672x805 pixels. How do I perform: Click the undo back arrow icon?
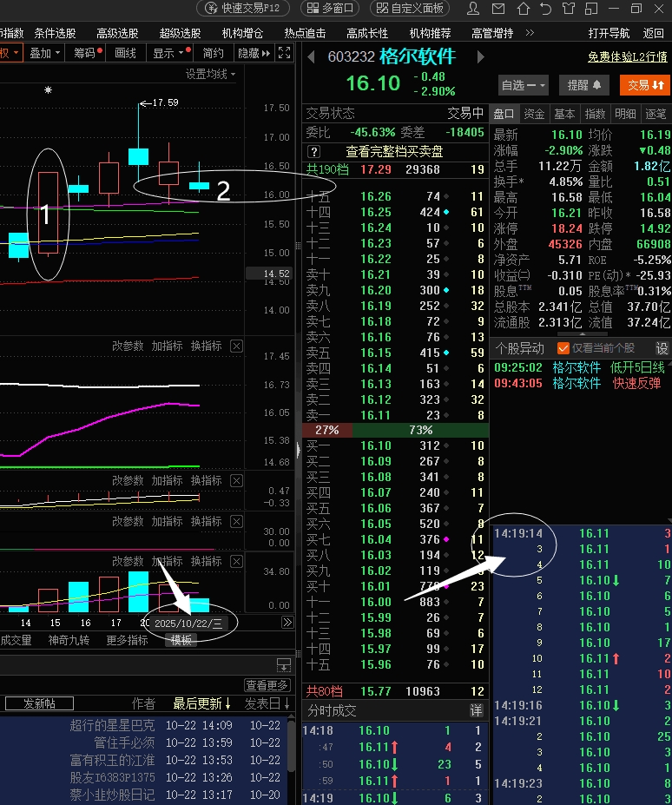(x=545, y=8)
